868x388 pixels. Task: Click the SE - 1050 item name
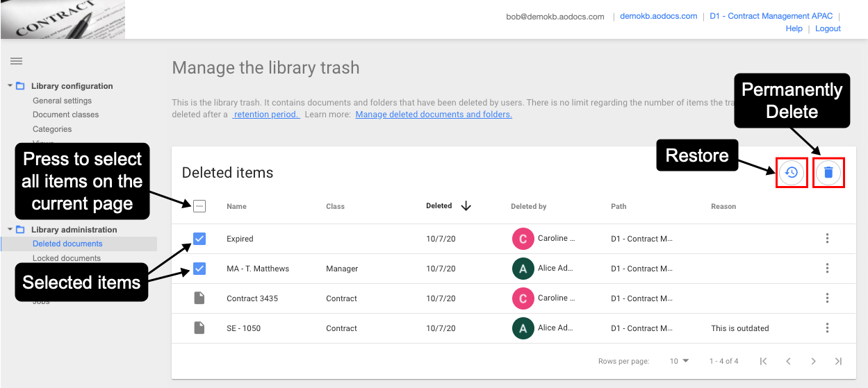point(243,328)
